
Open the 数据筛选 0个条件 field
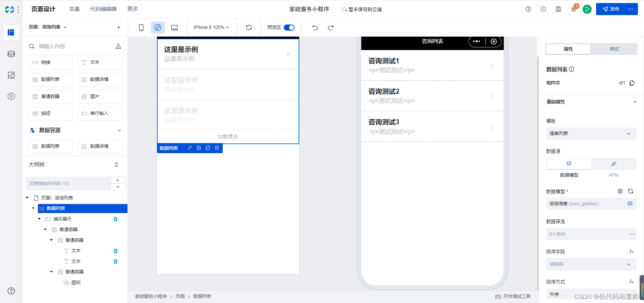(591, 234)
